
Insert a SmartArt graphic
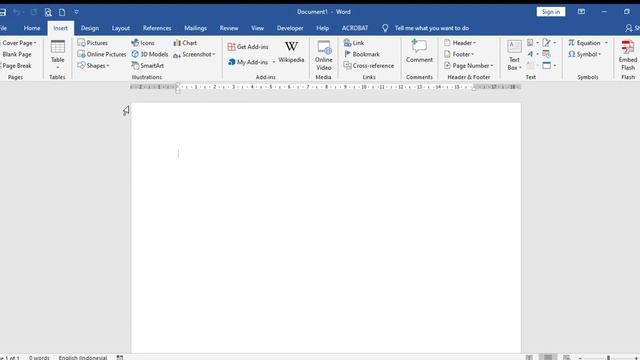(147, 66)
